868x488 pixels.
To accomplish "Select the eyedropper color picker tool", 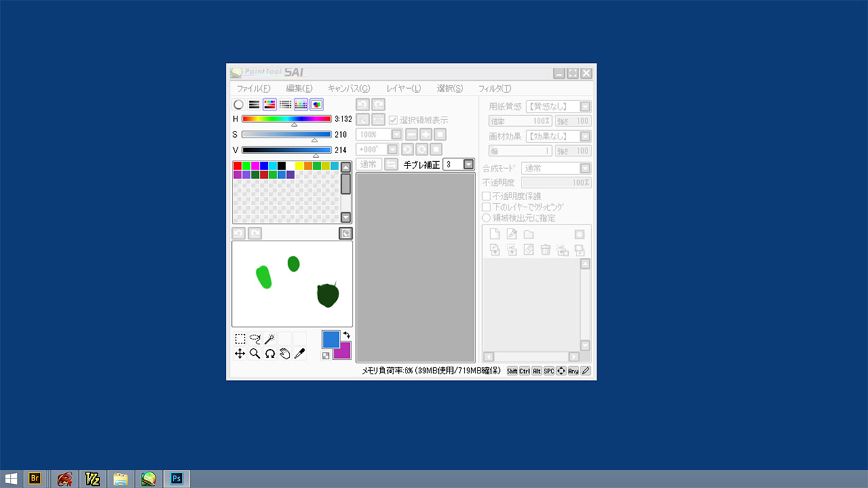I will pyautogui.click(x=300, y=353).
